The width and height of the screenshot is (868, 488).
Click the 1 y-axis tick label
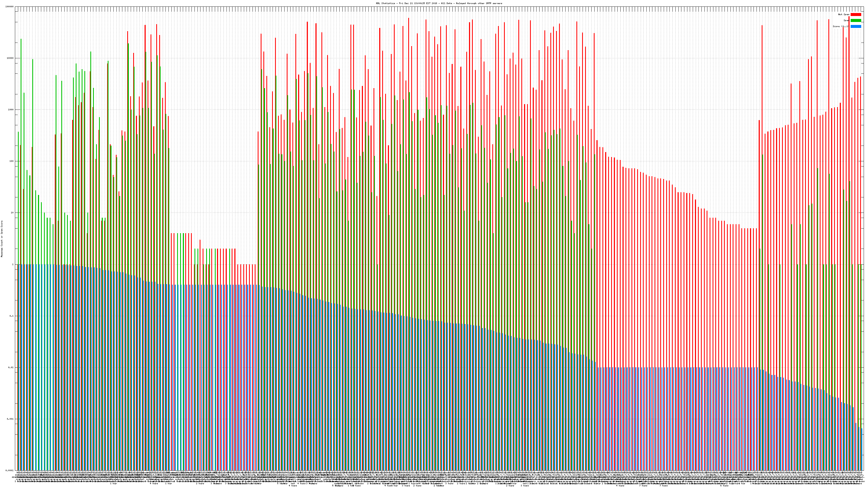tap(13, 264)
